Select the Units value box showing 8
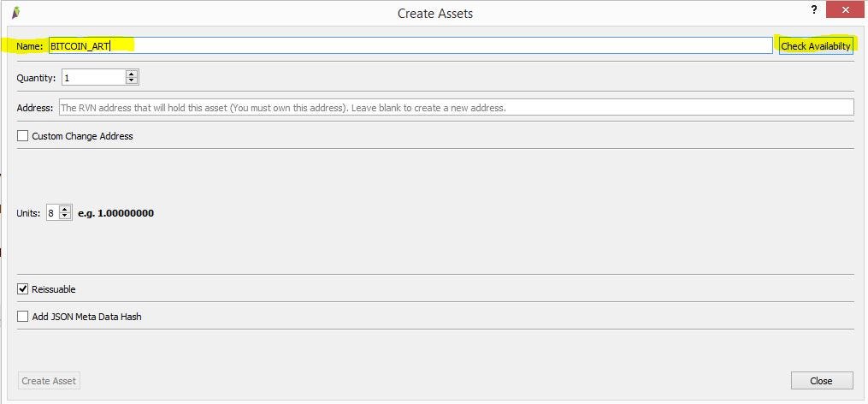The image size is (868, 404). (53, 213)
